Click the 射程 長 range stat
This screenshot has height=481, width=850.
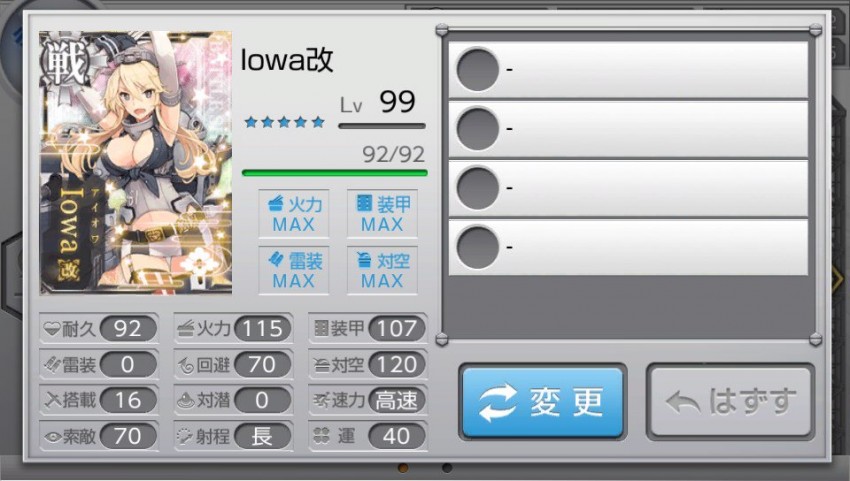[234, 437]
